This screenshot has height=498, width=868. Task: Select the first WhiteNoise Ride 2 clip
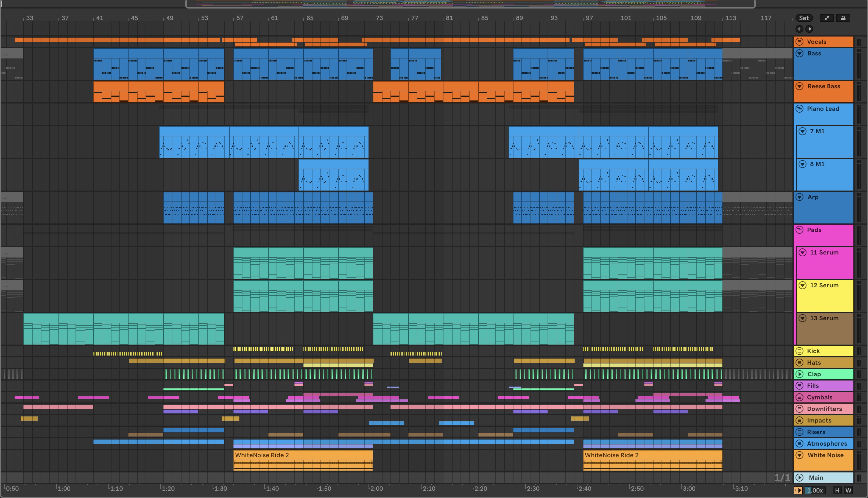(303, 455)
